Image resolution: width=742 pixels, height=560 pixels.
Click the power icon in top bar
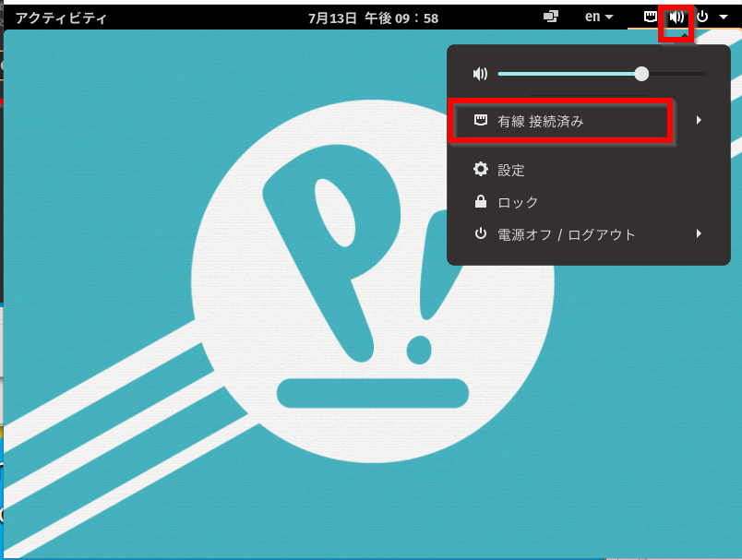pos(702,17)
